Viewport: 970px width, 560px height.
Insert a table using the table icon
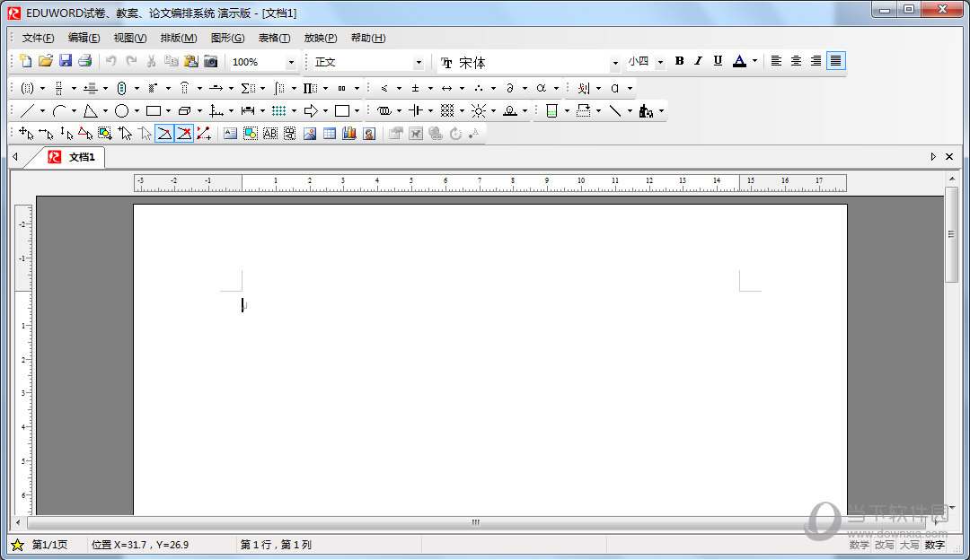point(330,134)
